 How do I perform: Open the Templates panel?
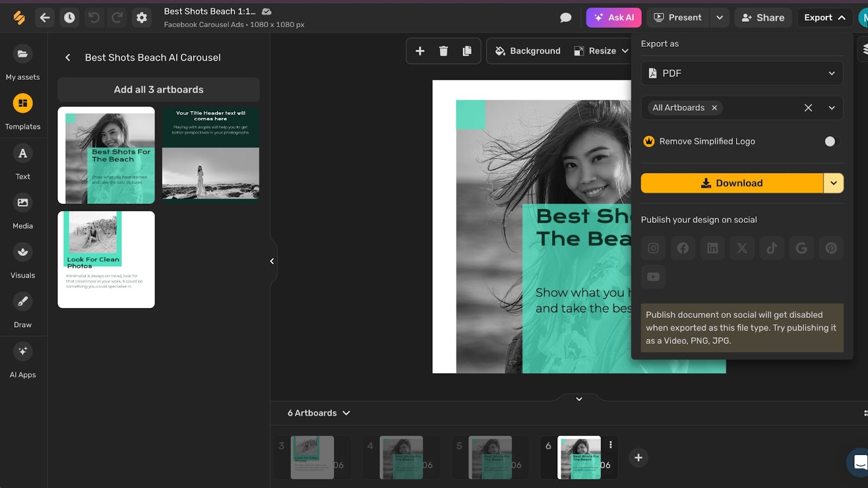point(22,111)
